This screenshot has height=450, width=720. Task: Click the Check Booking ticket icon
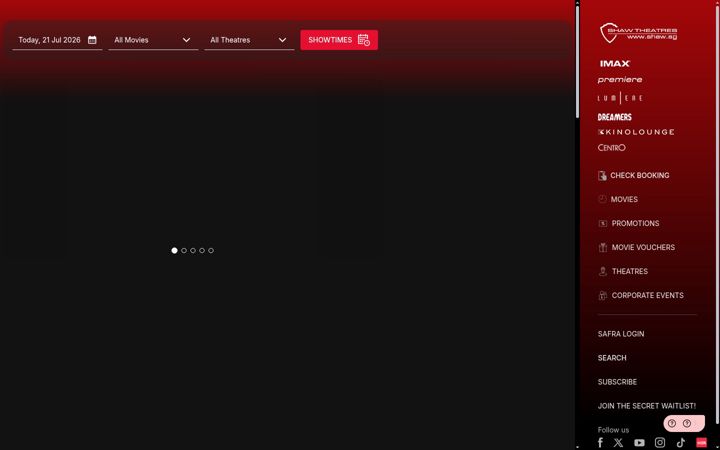click(602, 175)
